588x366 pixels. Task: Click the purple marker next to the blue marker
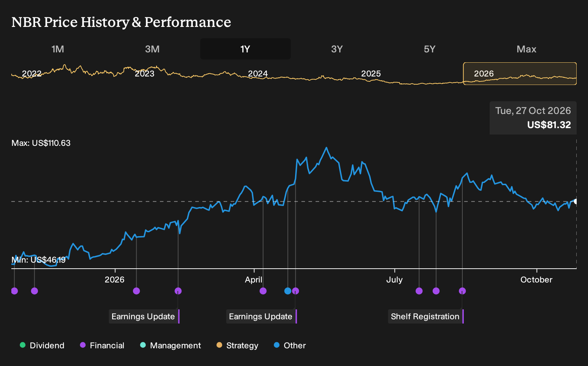pos(296,291)
